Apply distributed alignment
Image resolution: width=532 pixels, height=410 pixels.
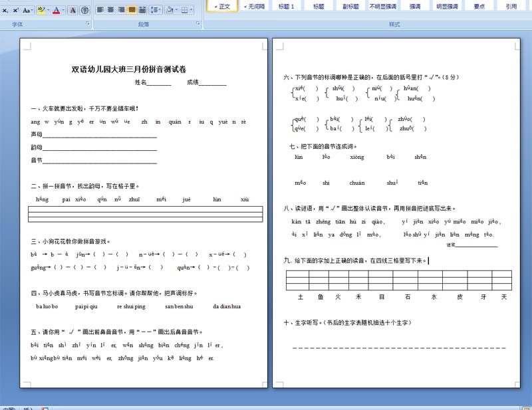point(142,10)
